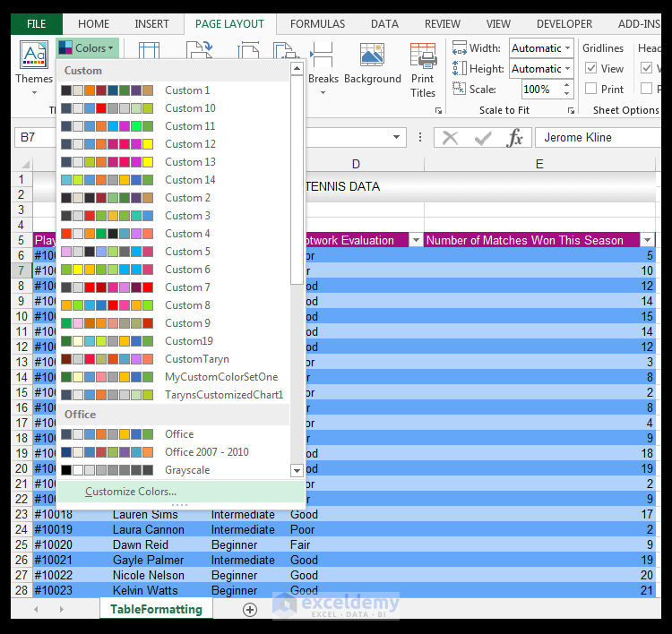Increase Scale percentage with up stepper
This screenshot has width=672, height=634.
pyautogui.click(x=566, y=85)
